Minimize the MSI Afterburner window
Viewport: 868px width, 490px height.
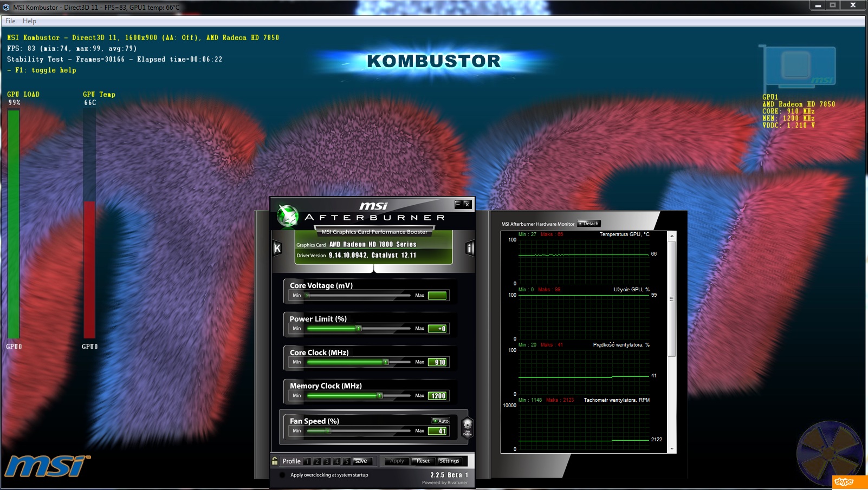(x=458, y=204)
